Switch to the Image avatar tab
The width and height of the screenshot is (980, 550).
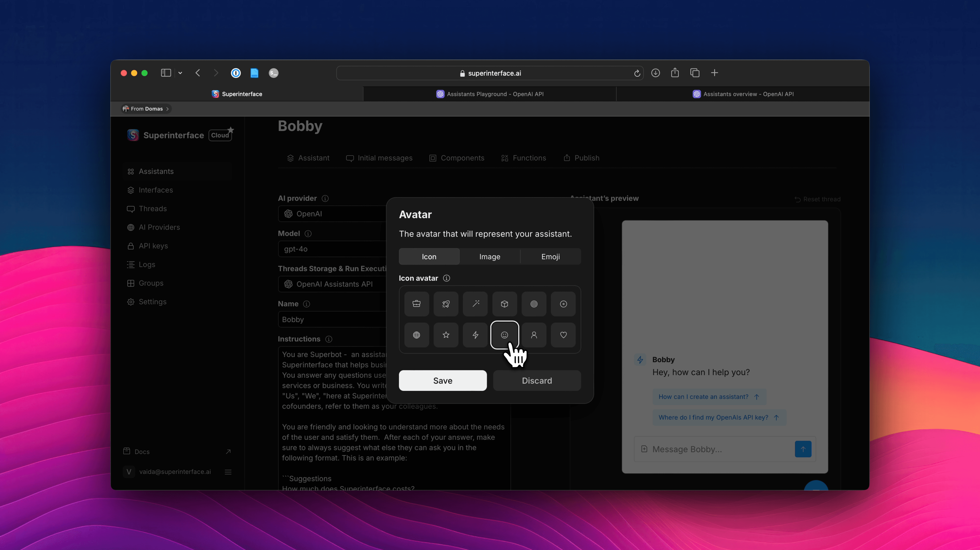(489, 256)
